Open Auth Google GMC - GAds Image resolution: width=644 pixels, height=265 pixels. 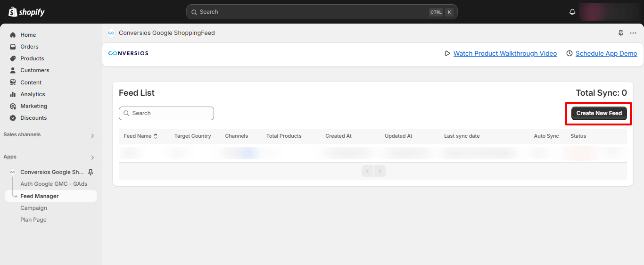(x=54, y=184)
